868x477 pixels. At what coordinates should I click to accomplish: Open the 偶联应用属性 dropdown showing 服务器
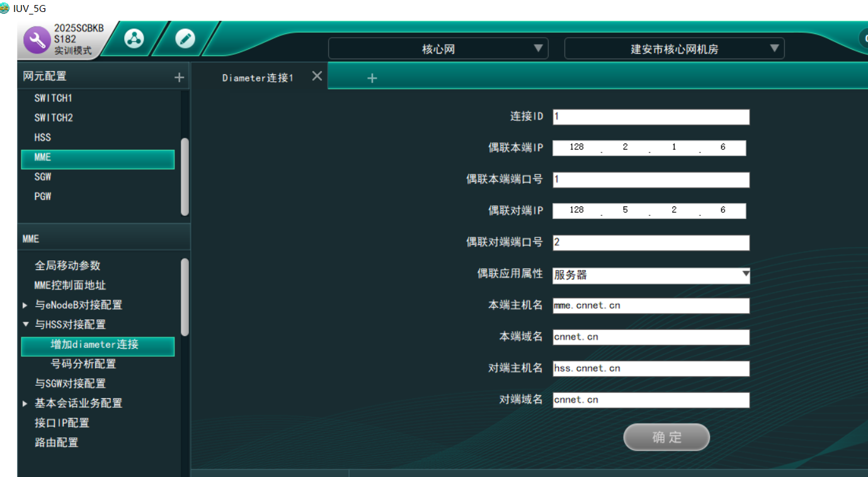[746, 275]
